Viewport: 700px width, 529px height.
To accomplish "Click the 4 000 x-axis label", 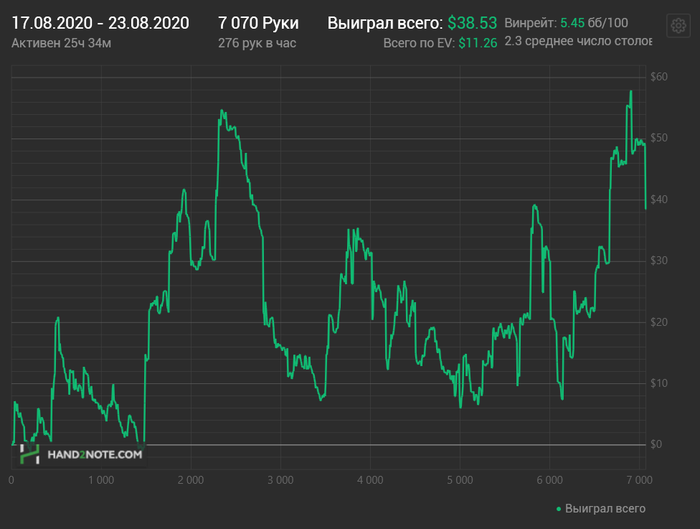I will pyautogui.click(x=370, y=480).
